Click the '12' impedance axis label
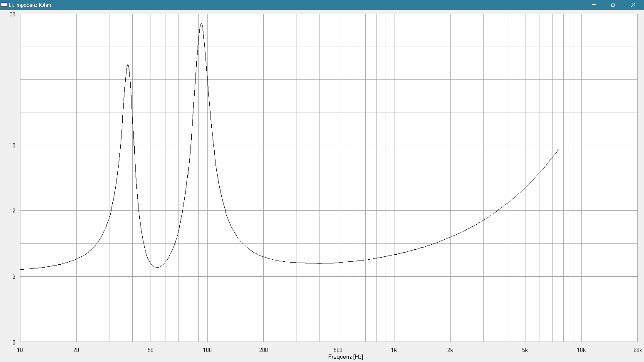644x362 pixels. click(12, 211)
